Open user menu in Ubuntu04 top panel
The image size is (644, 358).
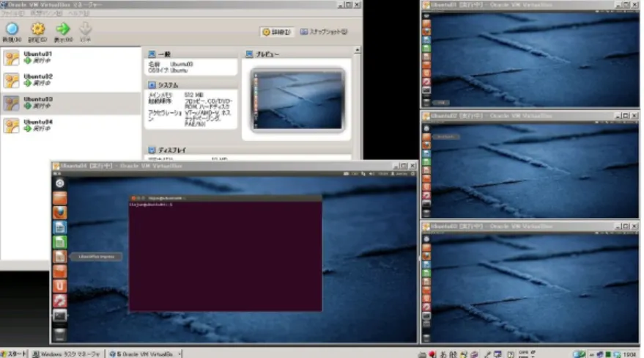[x=399, y=174]
